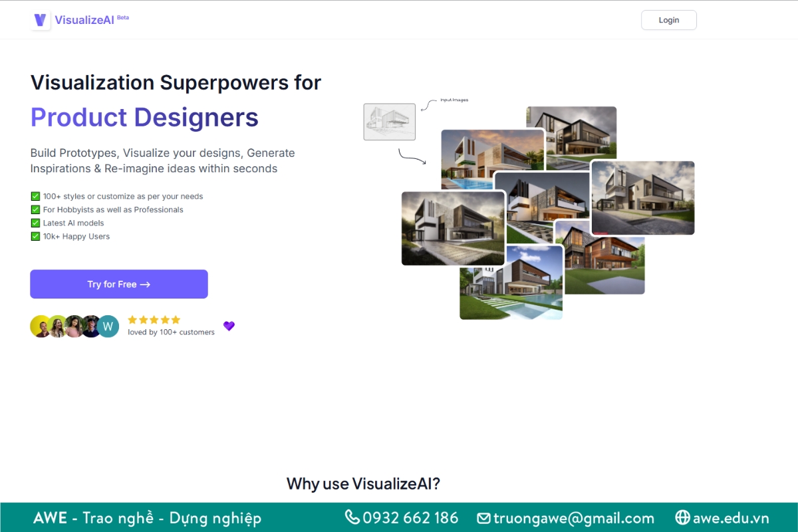The width and height of the screenshot is (798, 532).
Task: Click the envelope icon next to the email
Action: (x=483, y=517)
